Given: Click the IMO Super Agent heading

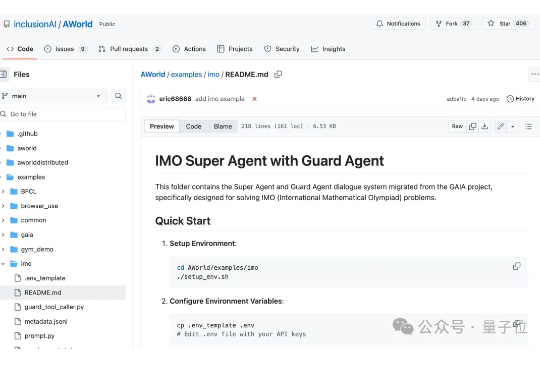Looking at the screenshot, I should point(269,161).
